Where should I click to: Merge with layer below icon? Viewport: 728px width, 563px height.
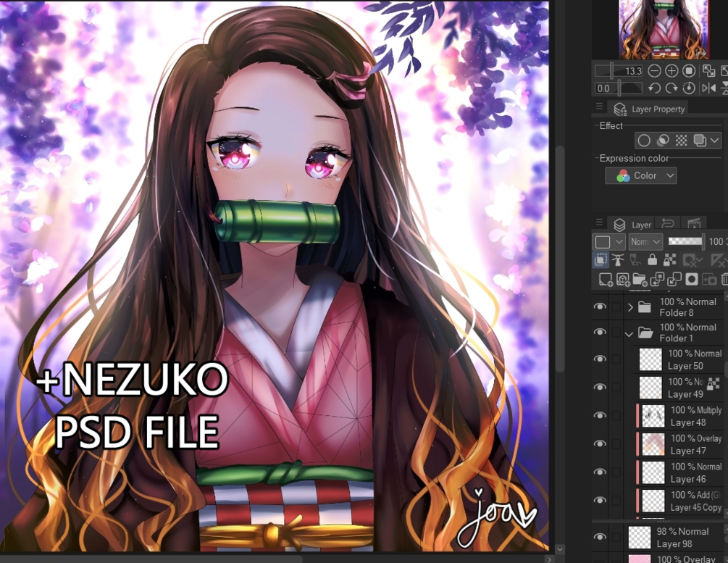674,280
